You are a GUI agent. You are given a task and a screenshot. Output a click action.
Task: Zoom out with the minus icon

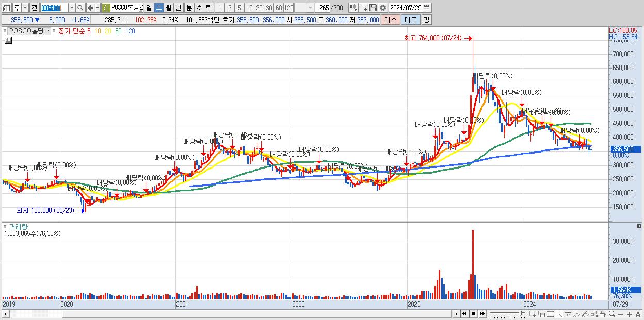tap(620, 314)
